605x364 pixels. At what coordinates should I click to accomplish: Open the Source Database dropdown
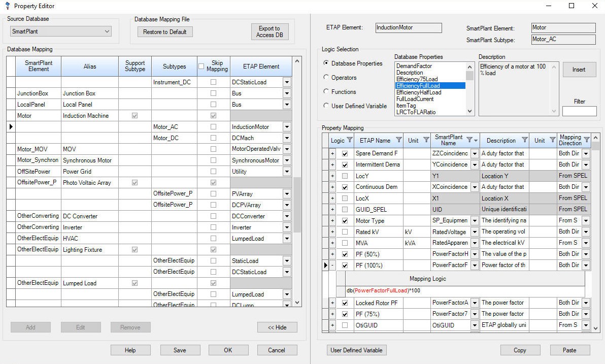click(107, 31)
